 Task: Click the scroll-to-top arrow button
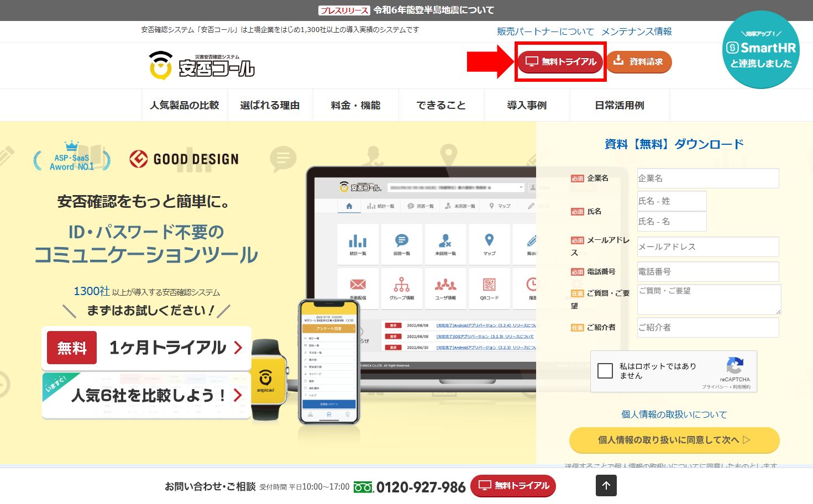point(606,485)
